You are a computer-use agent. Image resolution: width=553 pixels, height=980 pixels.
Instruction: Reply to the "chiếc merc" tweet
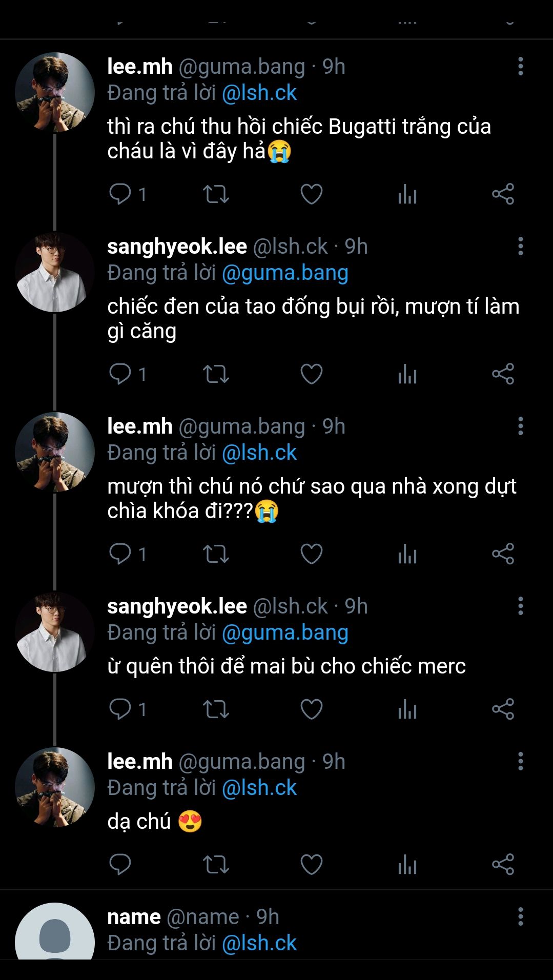coord(120,709)
